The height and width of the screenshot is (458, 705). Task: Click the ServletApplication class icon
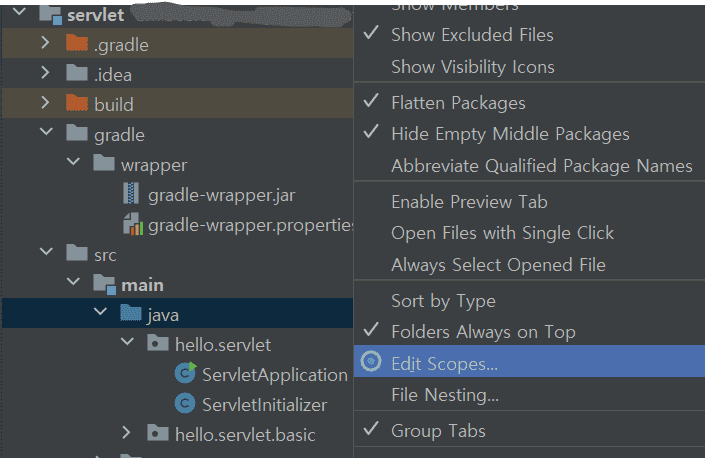coord(185,375)
